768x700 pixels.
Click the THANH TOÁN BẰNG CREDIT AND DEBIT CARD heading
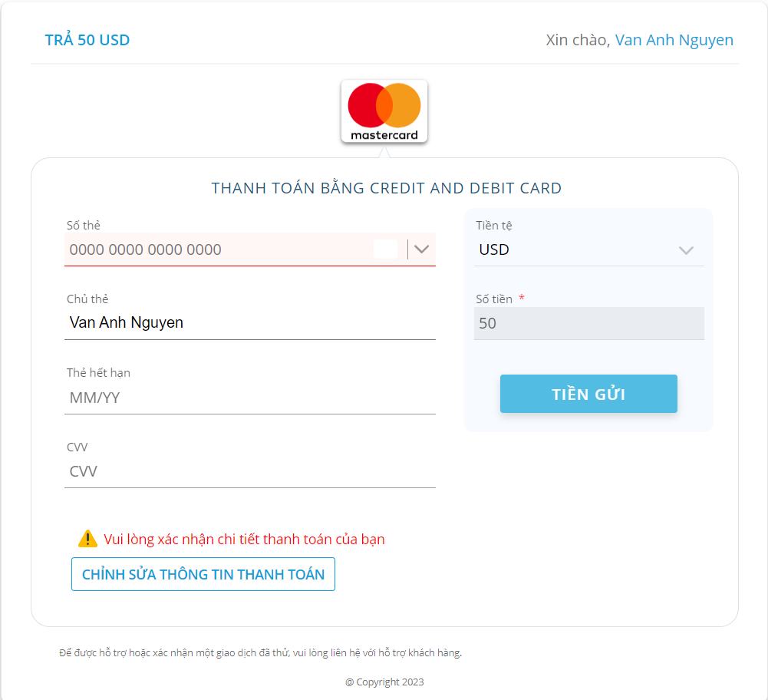387,188
